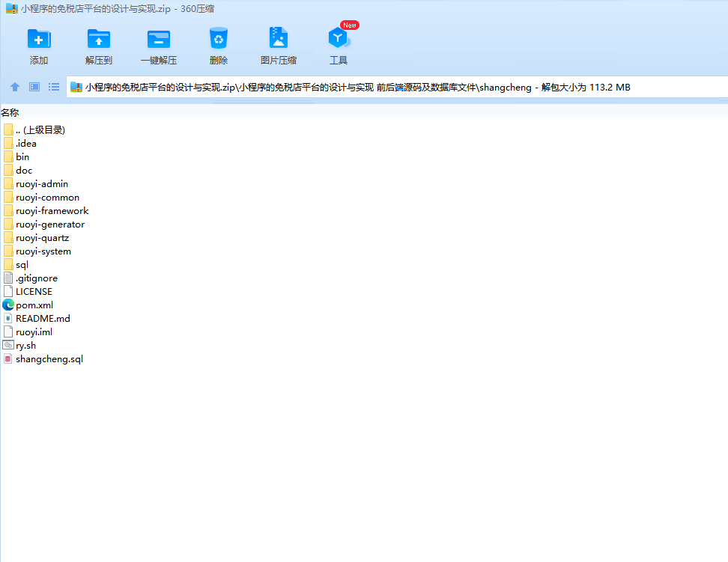728x562 pixels.
Task: Click the archive path address bar
Action: pos(397,88)
